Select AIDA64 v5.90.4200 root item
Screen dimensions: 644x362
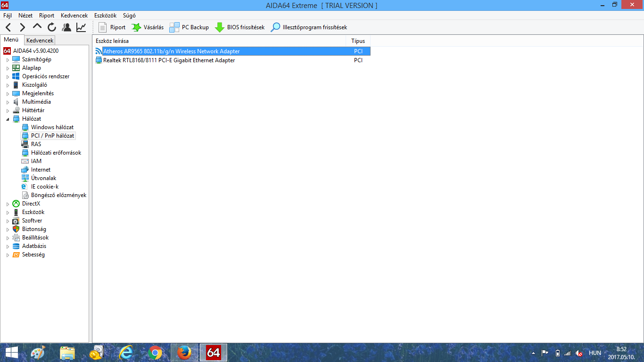point(31,51)
